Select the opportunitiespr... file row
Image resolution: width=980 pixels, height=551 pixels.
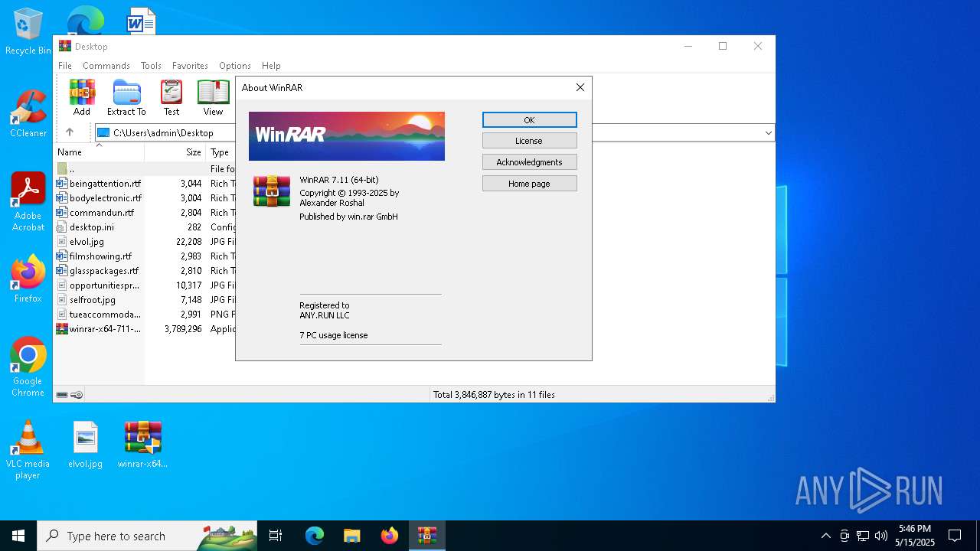click(x=100, y=285)
